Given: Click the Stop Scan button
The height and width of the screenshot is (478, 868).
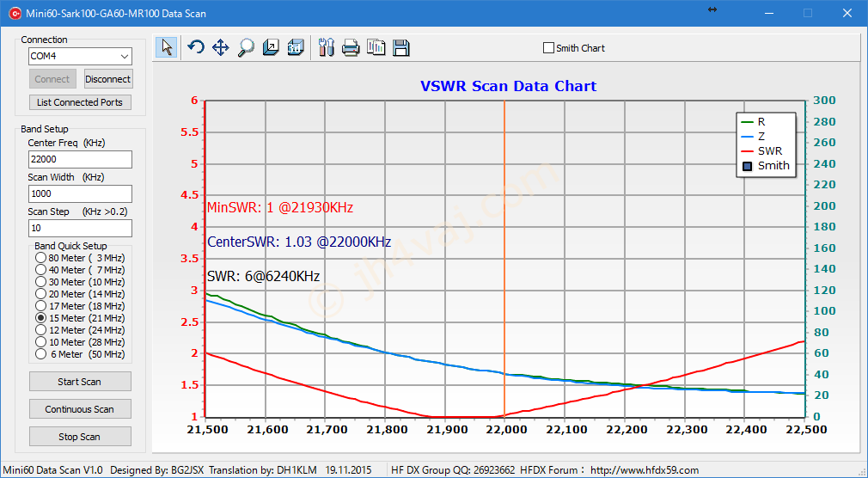Looking at the screenshot, I should pos(80,437).
